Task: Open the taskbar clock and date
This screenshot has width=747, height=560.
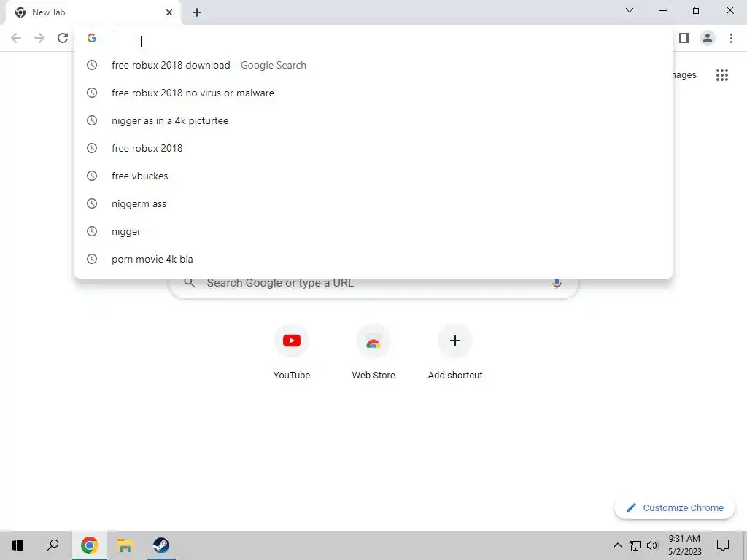Action: (684, 545)
